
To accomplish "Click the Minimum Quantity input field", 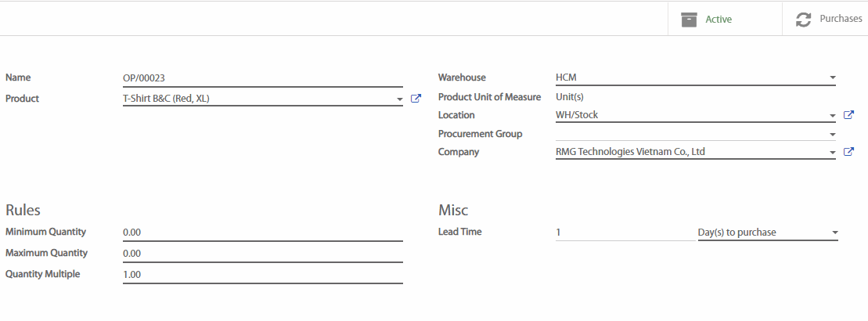I will tap(262, 233).
